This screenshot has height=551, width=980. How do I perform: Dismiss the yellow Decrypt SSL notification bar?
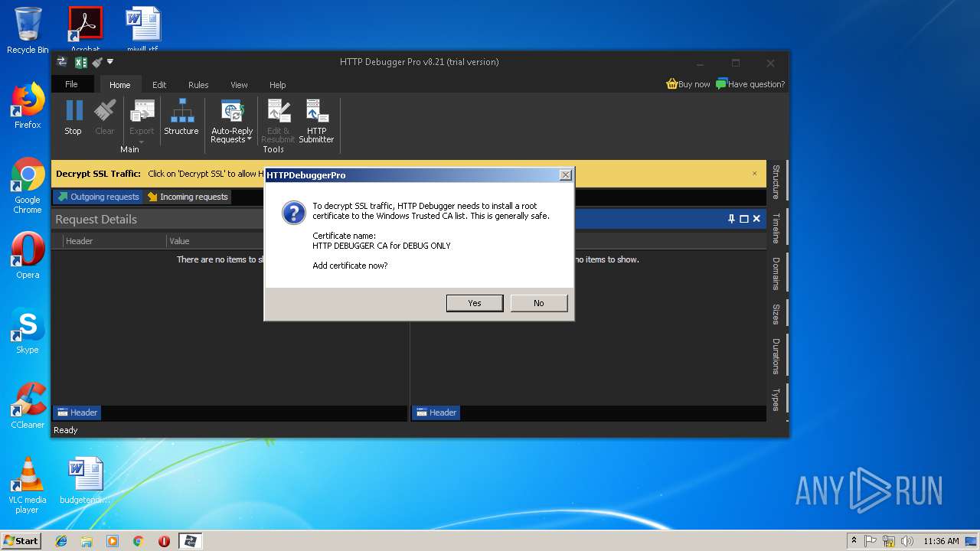[754, 174]
